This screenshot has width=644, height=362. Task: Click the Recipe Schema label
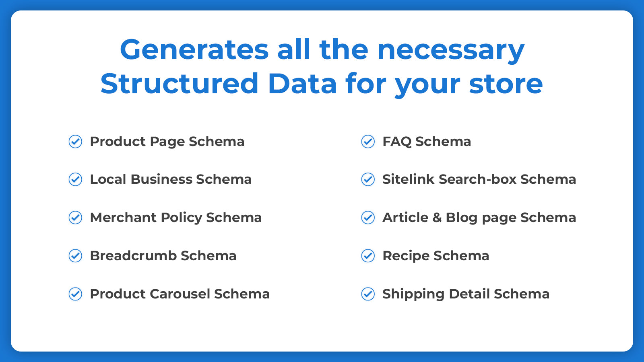coord(436,256)
